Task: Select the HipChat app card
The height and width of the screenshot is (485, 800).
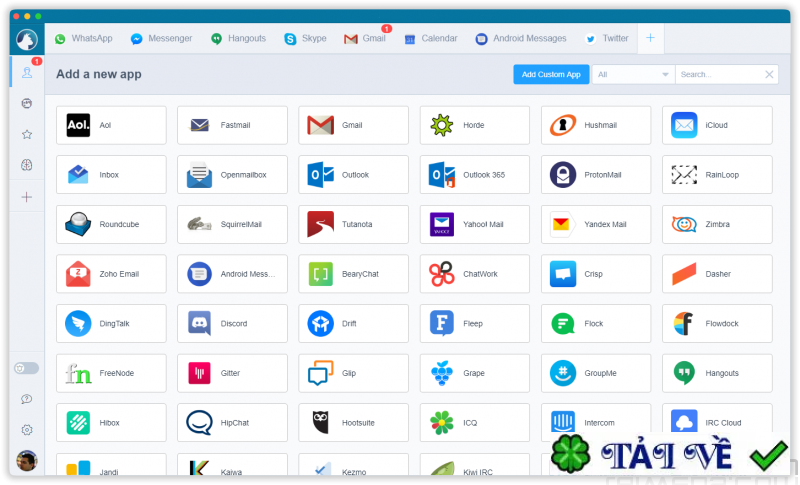Action: (232, 423)
